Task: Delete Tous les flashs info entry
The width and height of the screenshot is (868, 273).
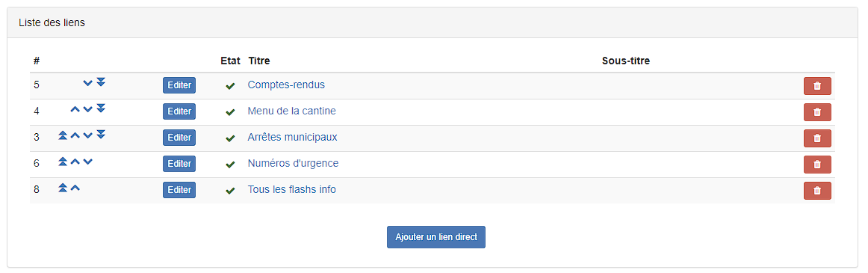Action: pos(817,191)
